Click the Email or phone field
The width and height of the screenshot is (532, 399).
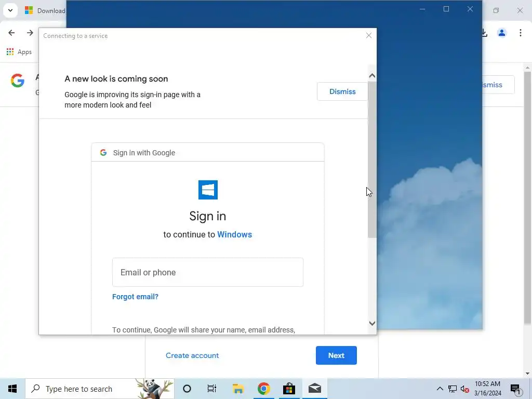[208, 272]
